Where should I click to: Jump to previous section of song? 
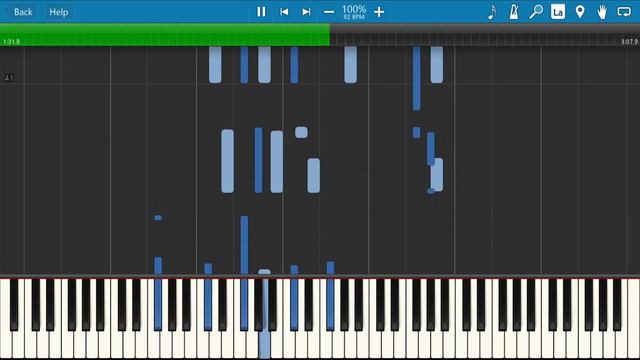click(x=284, y=12)
